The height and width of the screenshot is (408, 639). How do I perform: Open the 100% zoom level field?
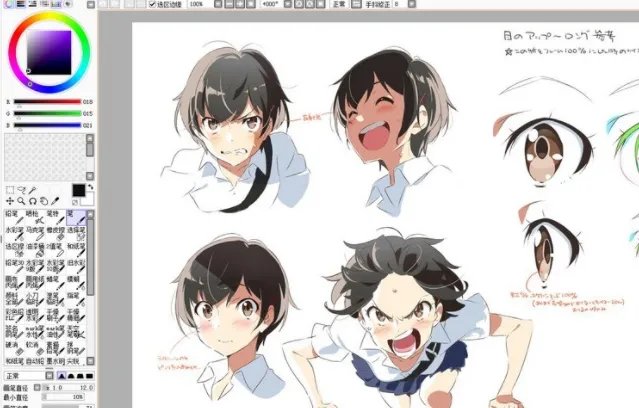tap(198, 4)
